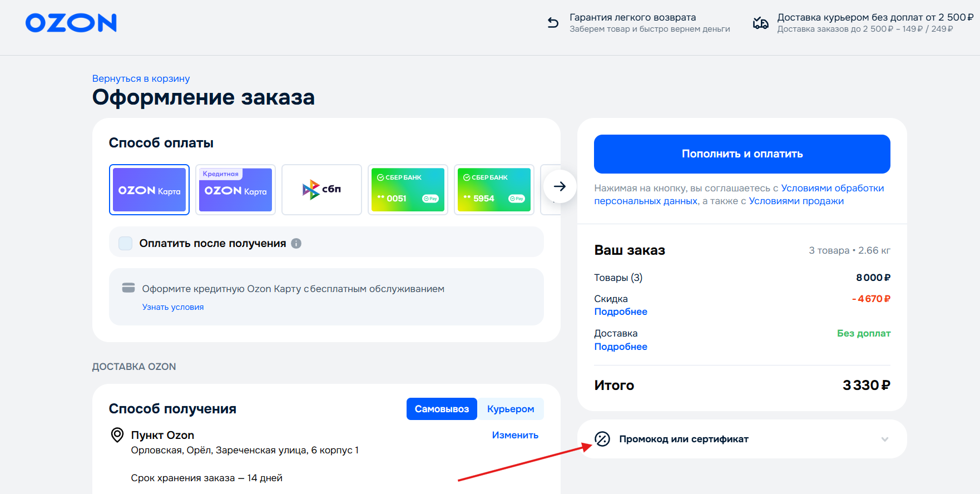
Task: Click the location pin icon at Пункт Ozon
Action: (x=117, y=435)
